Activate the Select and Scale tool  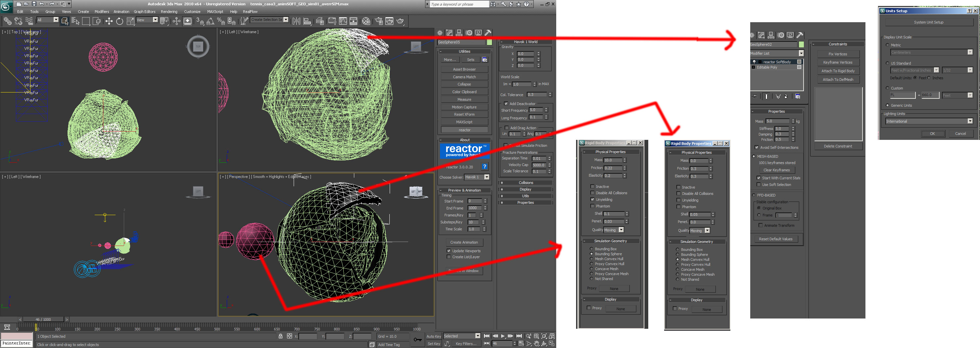(x=130, y=21)
